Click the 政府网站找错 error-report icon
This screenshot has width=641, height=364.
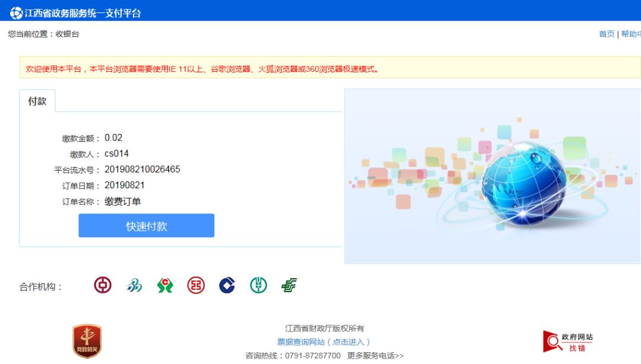[x=567, y=341]
